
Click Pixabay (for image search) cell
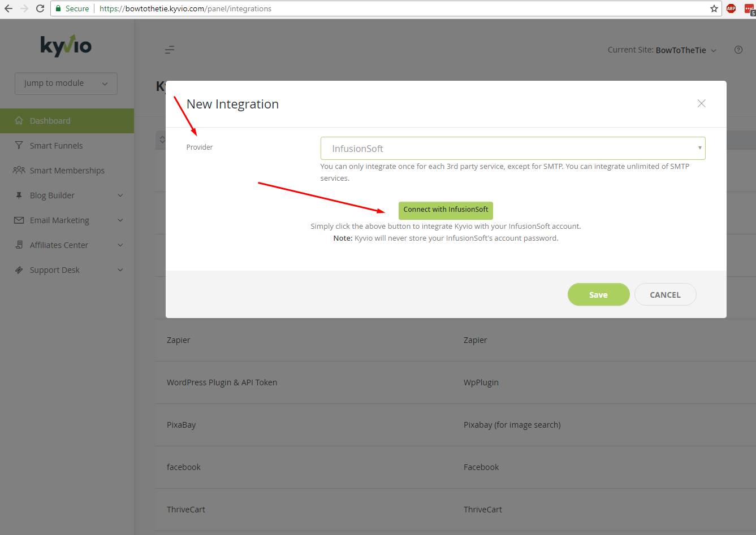coord(512,425)
